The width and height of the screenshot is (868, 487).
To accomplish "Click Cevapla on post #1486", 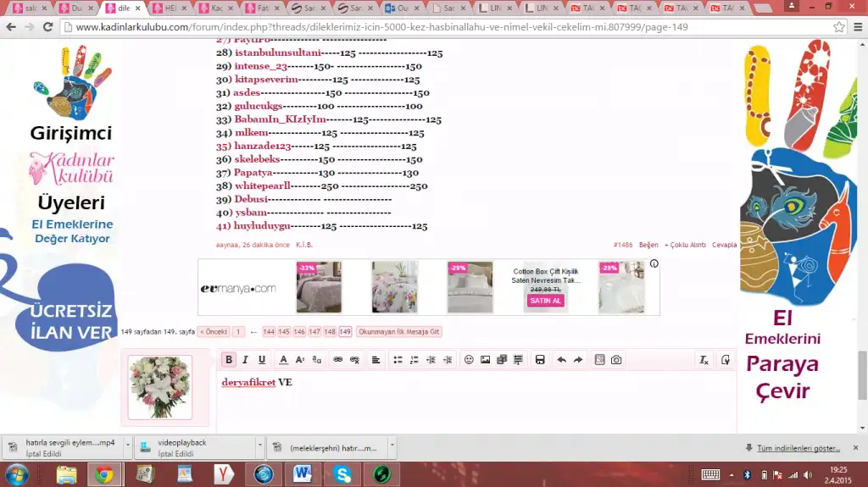I will (724, 245).
